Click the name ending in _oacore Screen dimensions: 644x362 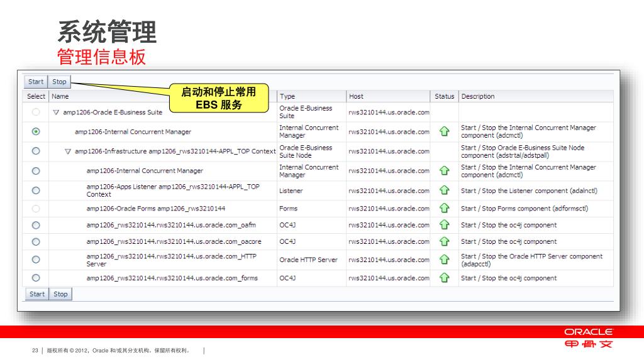click(174, 241)
